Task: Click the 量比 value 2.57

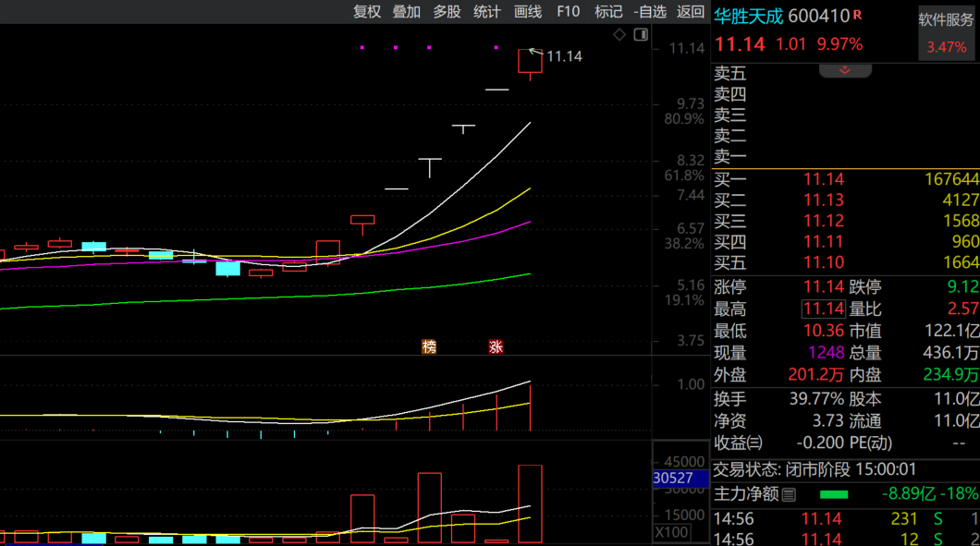Action: pyautogui.click(x=963, y=309)
